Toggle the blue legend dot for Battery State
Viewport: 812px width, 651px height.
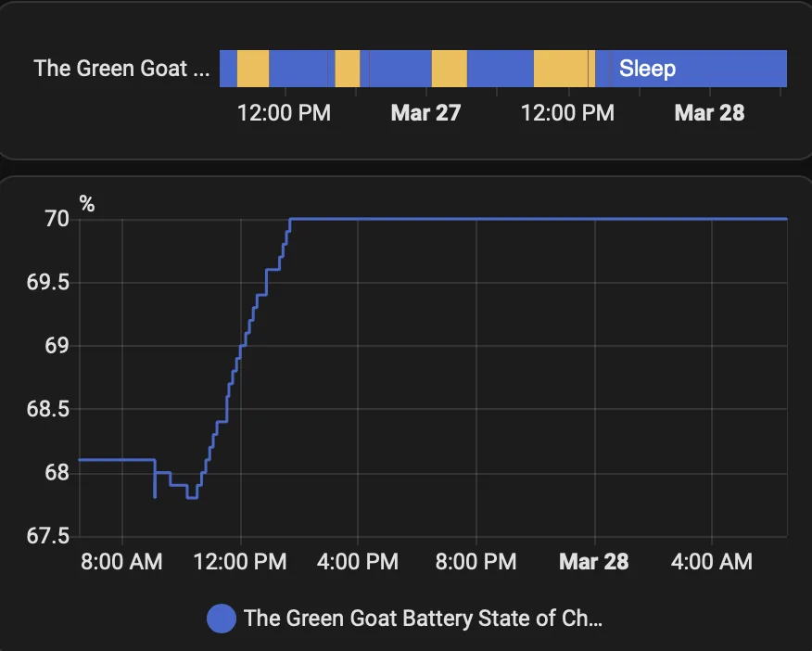point(222,619)
